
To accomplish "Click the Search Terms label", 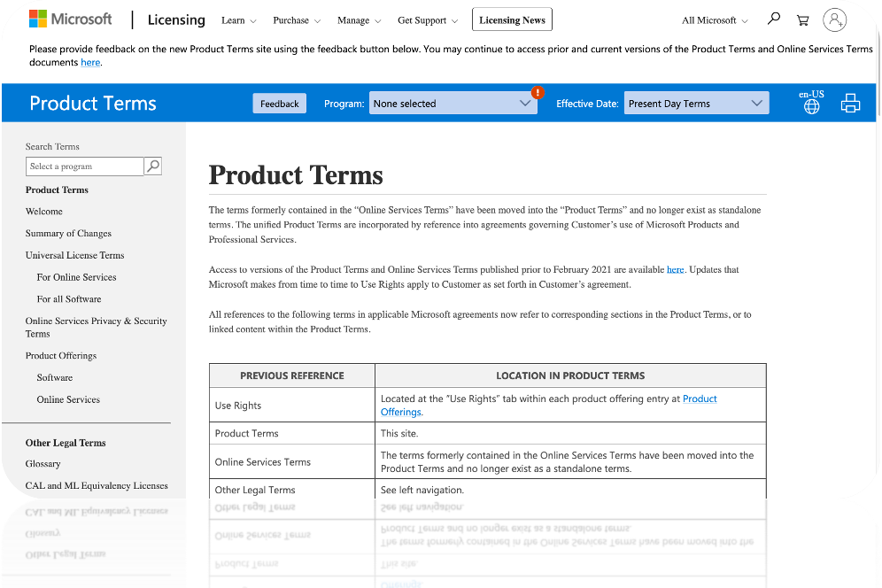I will (52, 146).
